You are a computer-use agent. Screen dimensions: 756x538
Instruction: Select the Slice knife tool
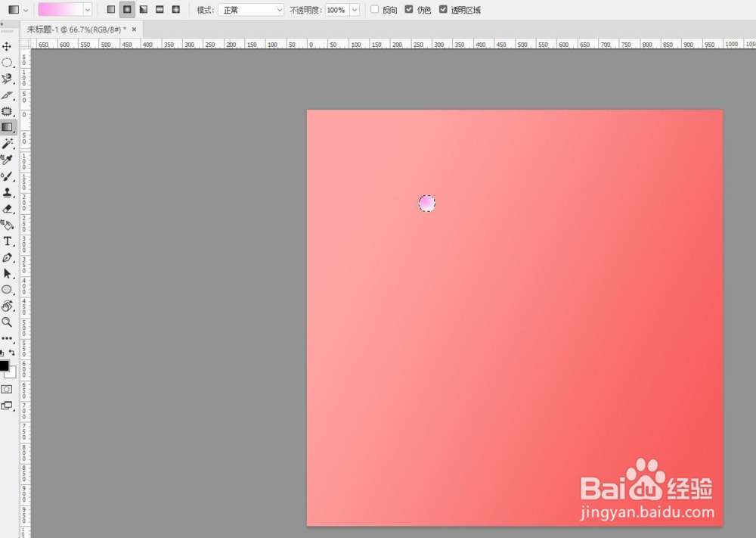(7, 95)
